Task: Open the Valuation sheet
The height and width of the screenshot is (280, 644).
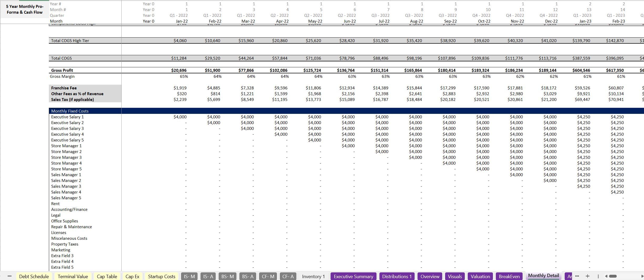Action: pyautogui.click(x=480, y=276)
